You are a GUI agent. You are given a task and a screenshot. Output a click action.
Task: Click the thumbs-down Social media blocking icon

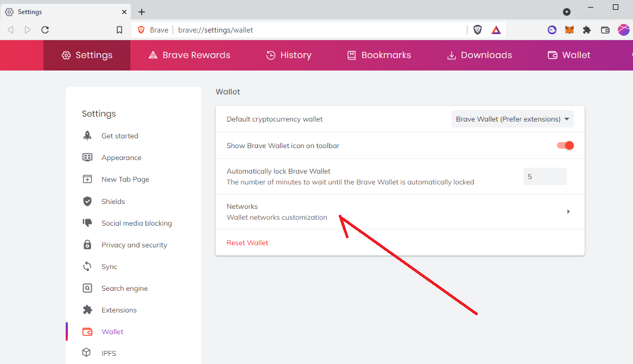click(87, 223)
